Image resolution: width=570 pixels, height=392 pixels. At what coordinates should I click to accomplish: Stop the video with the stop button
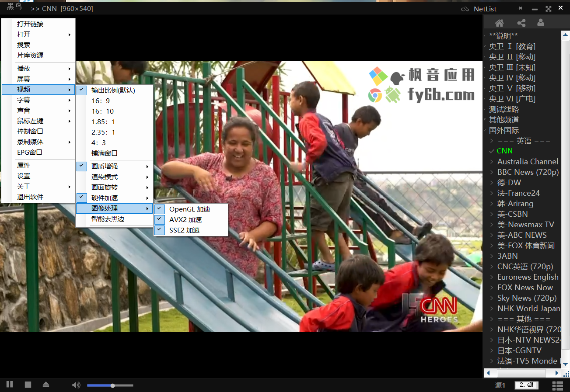pos(28,385)
